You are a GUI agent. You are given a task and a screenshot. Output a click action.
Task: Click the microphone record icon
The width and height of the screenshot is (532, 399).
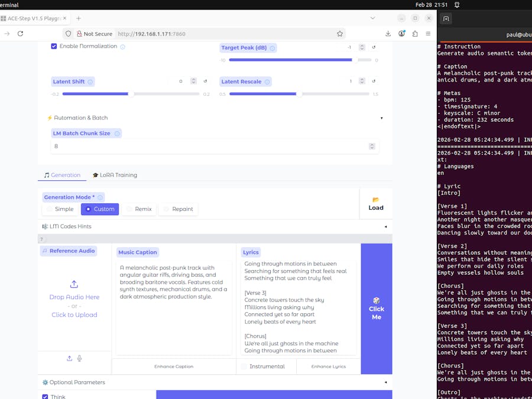pos(79,358)
